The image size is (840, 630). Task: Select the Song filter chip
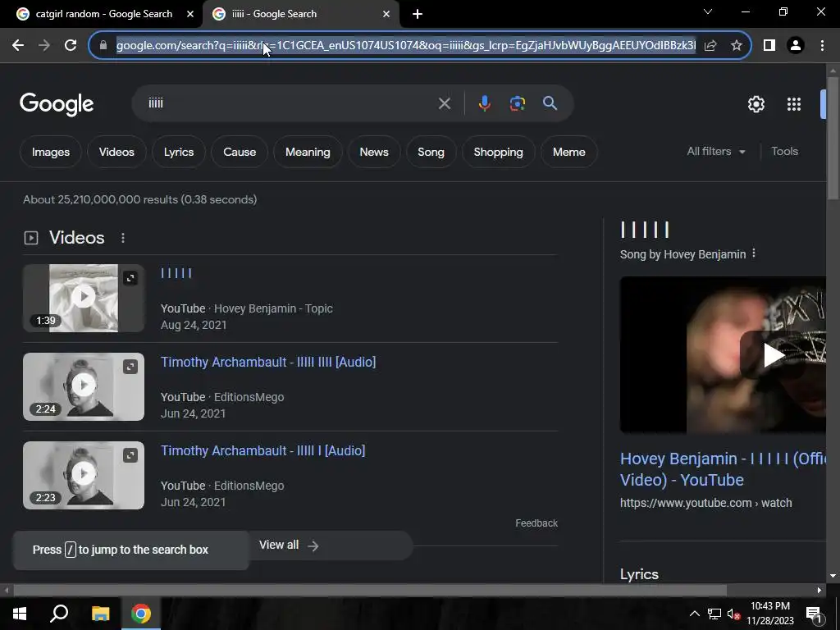[x=431, y=152]
